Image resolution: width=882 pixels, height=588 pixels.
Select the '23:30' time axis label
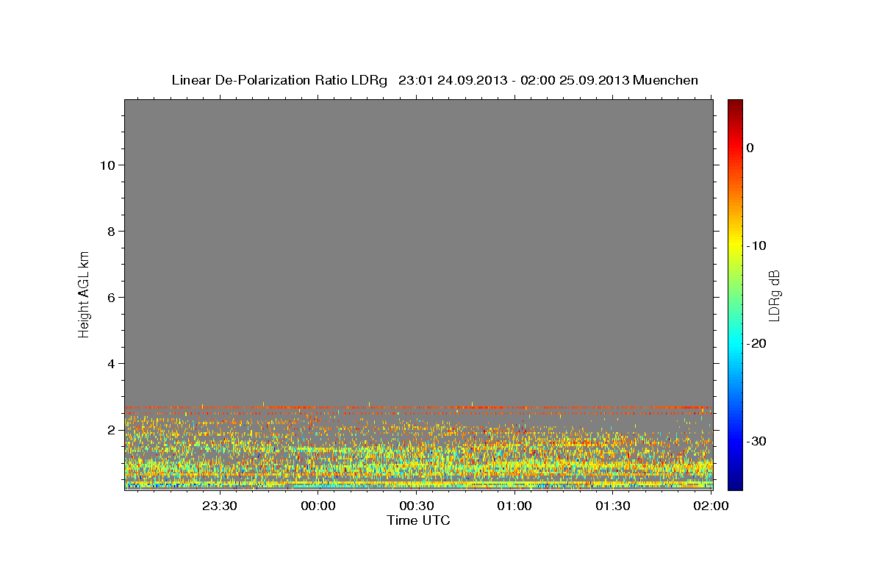(219, 506)
